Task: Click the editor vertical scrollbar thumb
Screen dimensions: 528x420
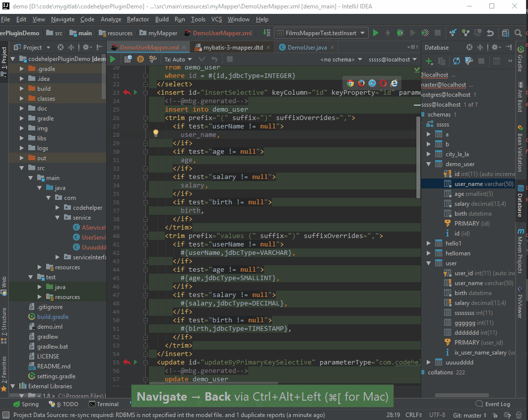Action: pos(418,157)
